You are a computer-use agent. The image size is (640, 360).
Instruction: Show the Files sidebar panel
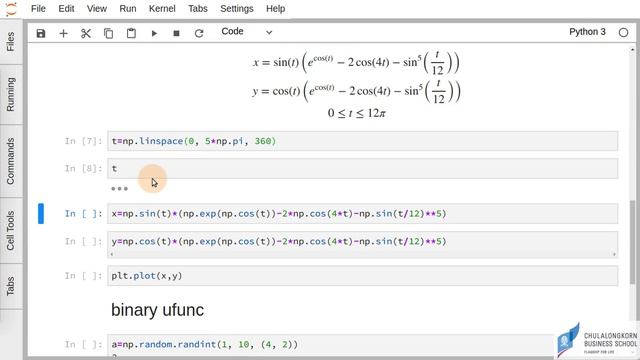[x=11, y=41]
